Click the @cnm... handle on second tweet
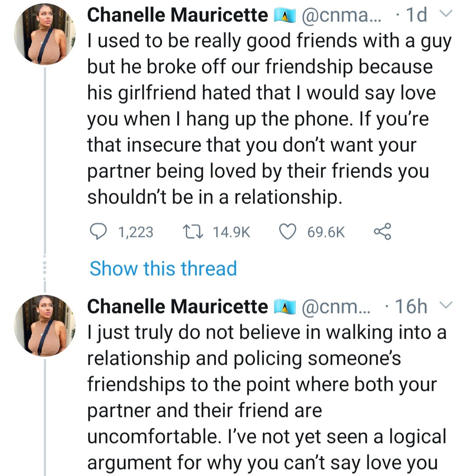469x476 pixels. pos(336,306)
